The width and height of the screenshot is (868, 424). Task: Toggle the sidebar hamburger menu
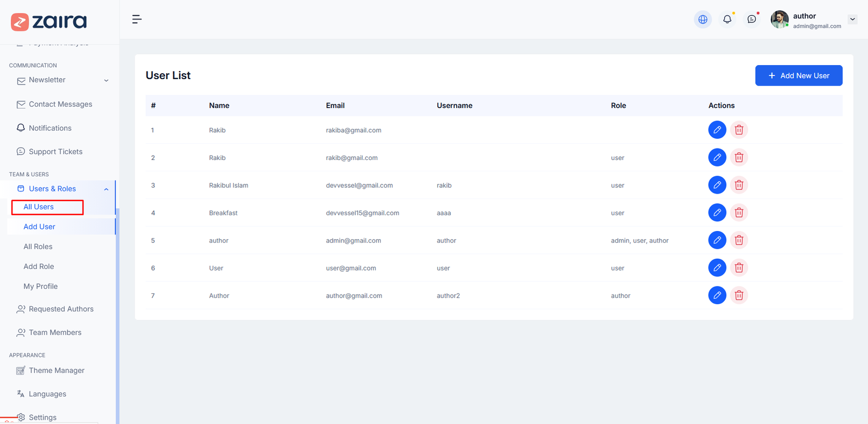(137, 20)
